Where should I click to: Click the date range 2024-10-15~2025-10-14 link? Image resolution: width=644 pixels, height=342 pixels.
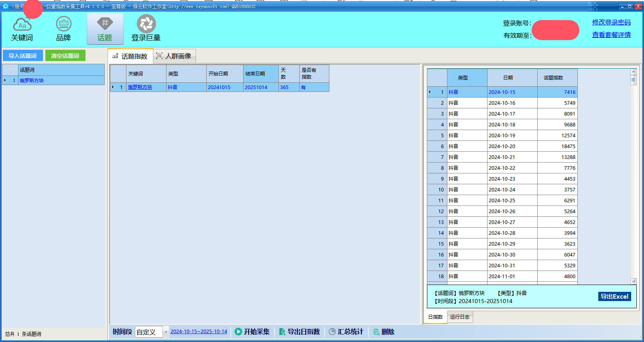tap(199, 332)
